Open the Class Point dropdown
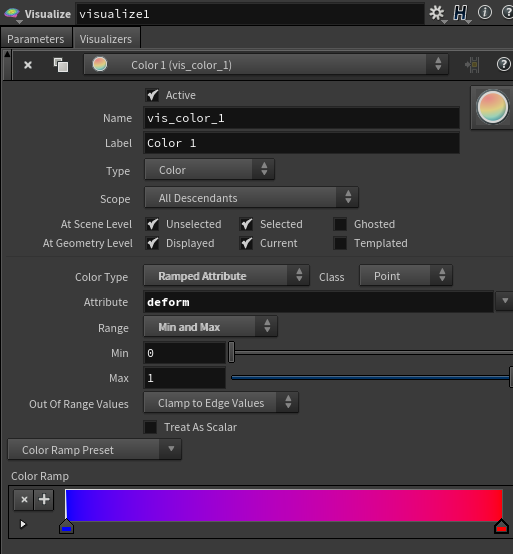 click(x=406, y=276)
